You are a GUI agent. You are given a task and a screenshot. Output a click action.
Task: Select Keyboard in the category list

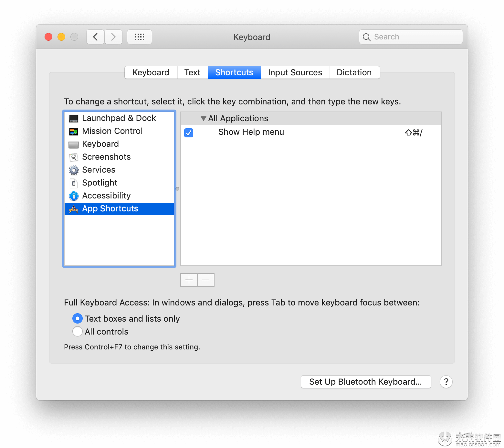[119, 144]
